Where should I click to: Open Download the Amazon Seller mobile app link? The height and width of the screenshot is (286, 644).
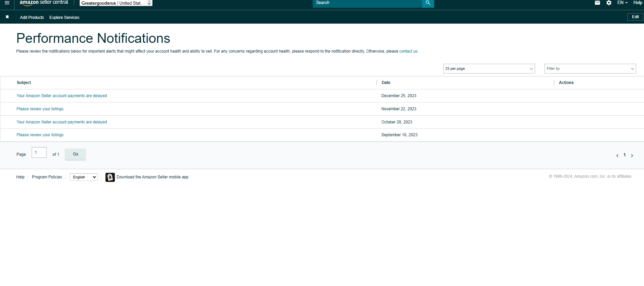coord(152,177)
